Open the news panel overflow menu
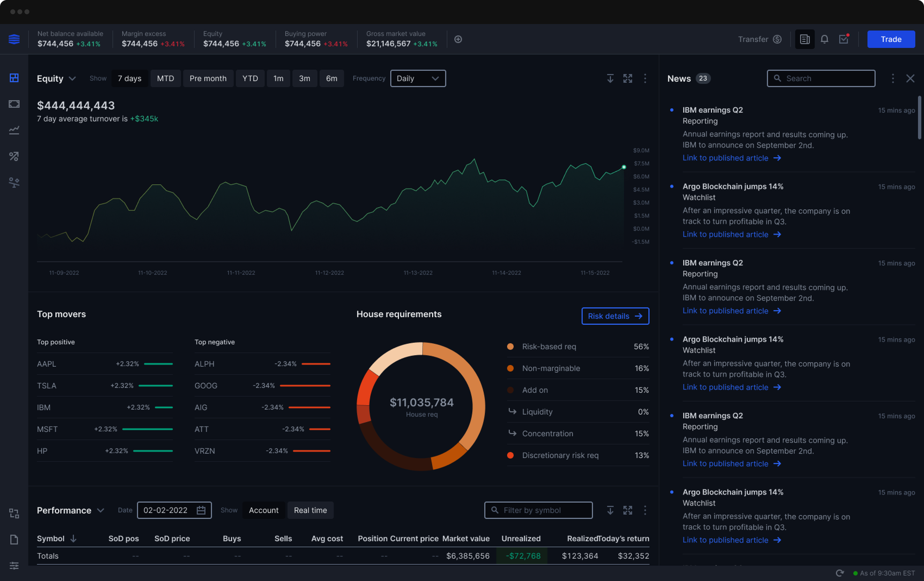The width and height of the screenshot is (924, 581). (893, 78)
